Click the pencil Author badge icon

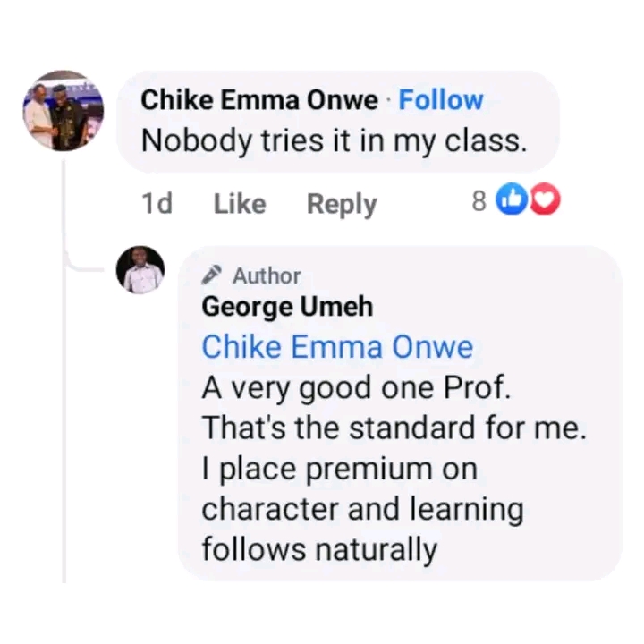click(x=212, y=275)
